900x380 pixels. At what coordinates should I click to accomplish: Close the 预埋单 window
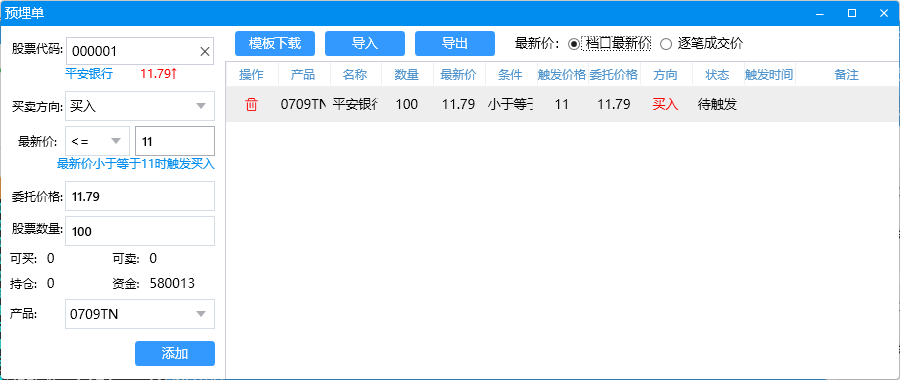click(883, 13)
